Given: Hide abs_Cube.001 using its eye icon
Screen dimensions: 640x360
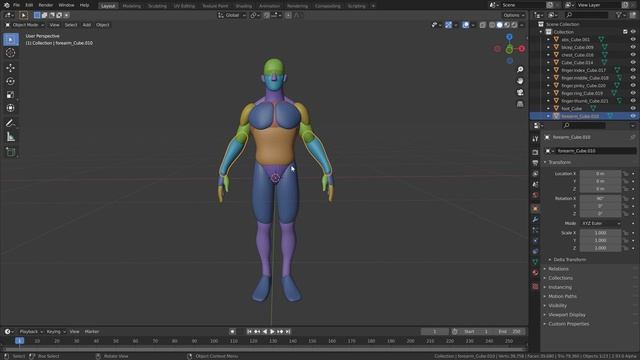Looking at the screenshot, I should pyautogui.click(x=633, y=40).
